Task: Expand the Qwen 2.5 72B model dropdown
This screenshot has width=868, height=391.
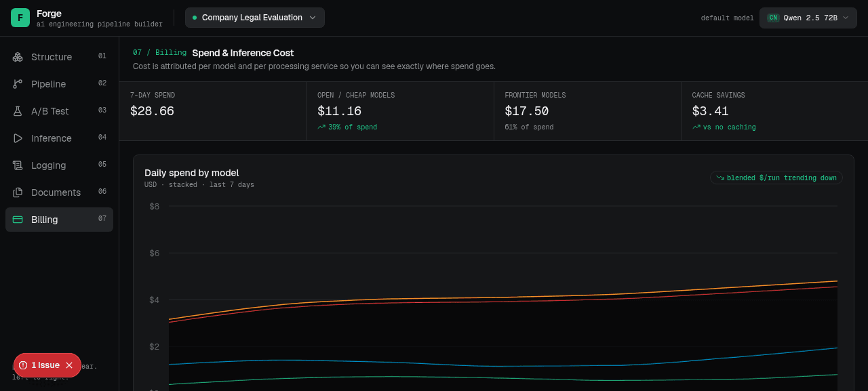Action: (808, 18)
